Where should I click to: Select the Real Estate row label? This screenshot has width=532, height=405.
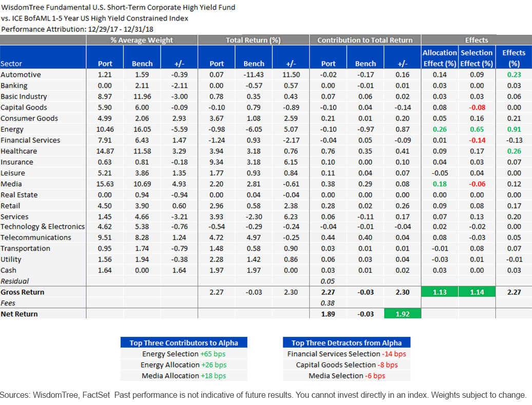(19, 195)
